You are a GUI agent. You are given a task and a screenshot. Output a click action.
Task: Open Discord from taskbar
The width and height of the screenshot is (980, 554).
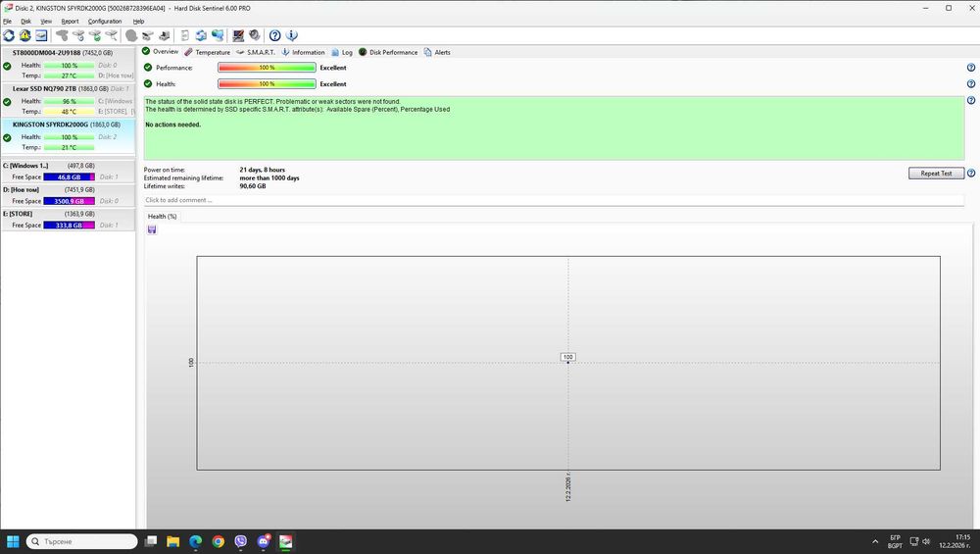pos(263,541)
